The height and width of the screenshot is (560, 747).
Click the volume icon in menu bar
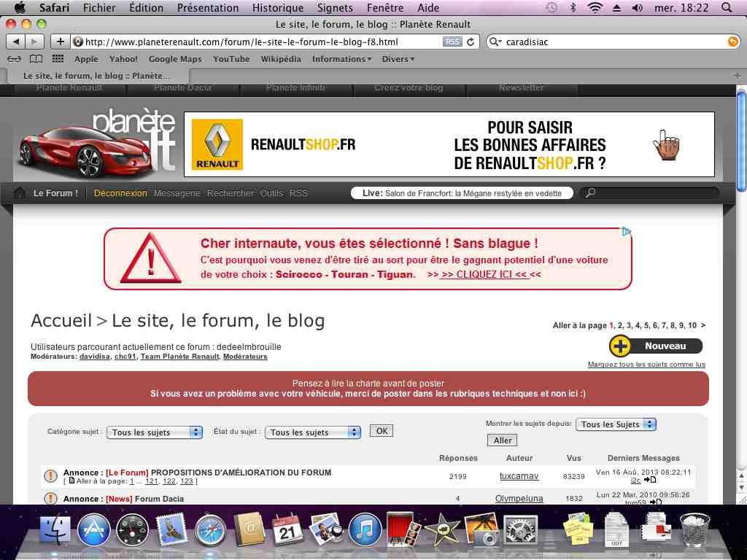tap(637, 7)
